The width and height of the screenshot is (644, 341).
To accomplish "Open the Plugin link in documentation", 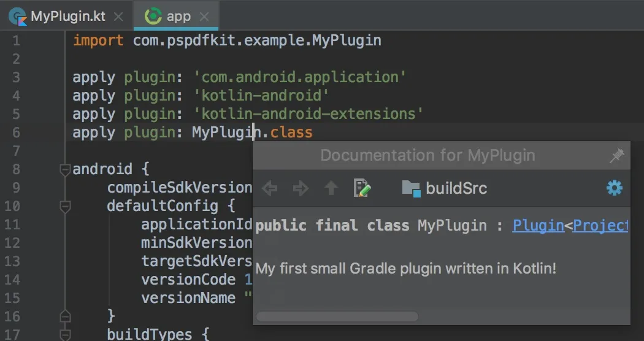I will 538,226.
